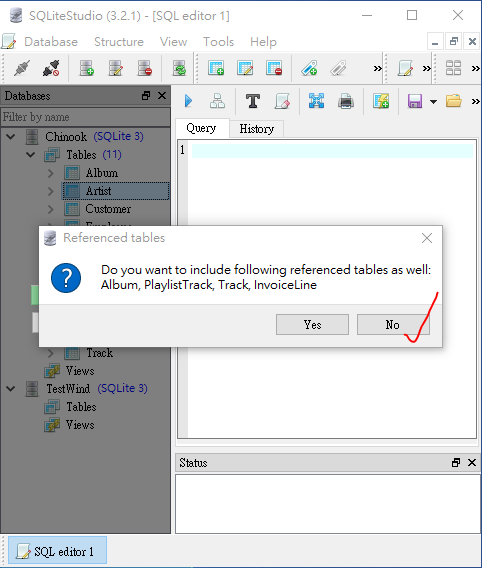Viewport: 482px width, 568px height.
Task: Click the Load SQL from file folder icon
Action: point(453,101)
